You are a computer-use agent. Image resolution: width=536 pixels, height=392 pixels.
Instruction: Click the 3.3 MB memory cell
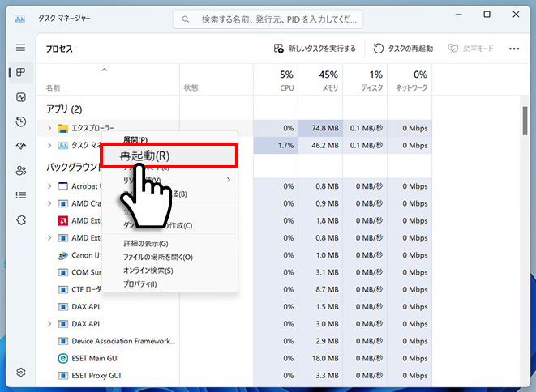coord(320,376)
